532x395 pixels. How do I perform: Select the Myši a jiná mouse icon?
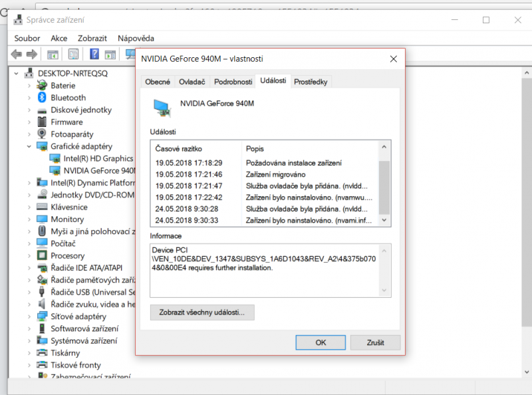tap(42, 231)
